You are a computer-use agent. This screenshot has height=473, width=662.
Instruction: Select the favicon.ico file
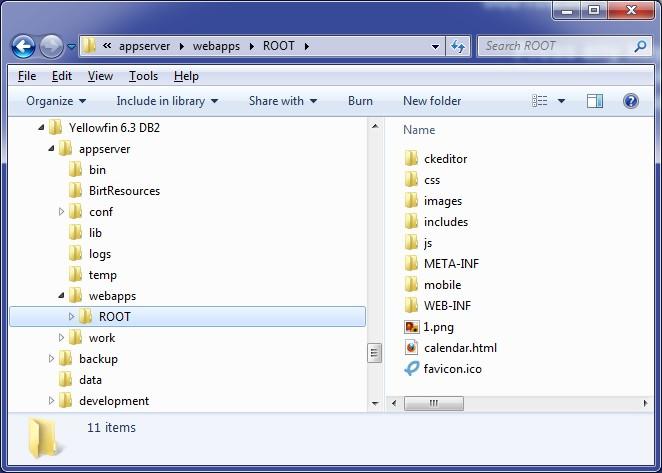(x=452, y=368)
